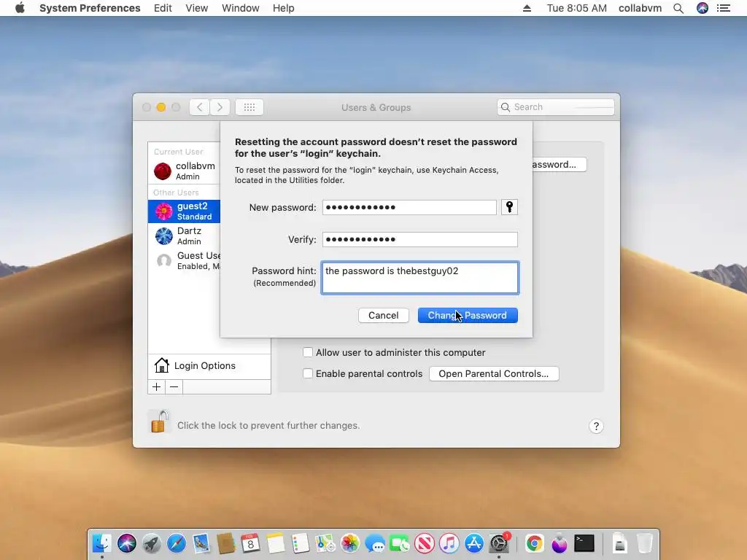Viewport: 747px width, 560px height.
Task: Open App Store icon in Dock
Action: [x=474, y=543]
